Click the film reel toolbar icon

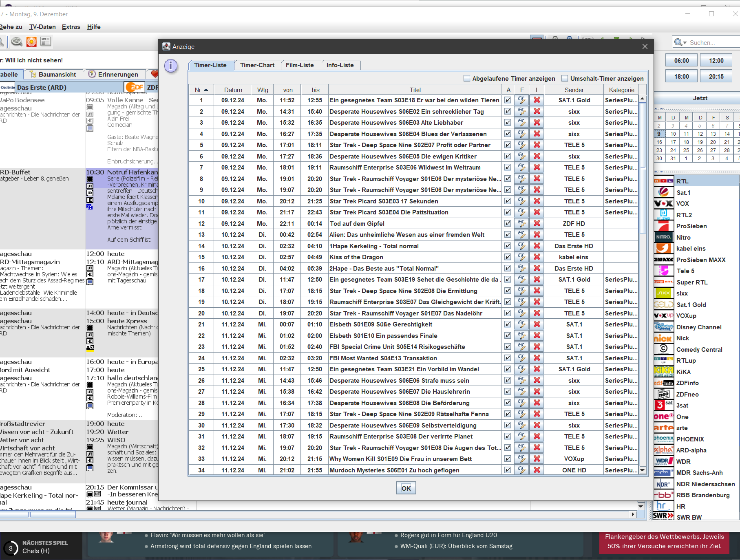tap(17, 42)
